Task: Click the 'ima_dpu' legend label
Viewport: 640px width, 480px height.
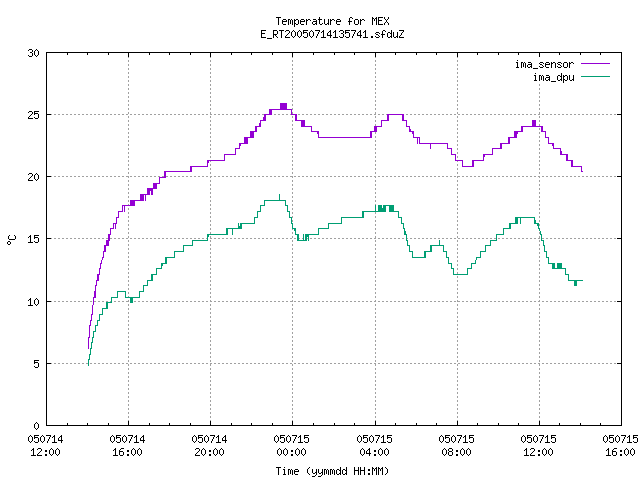Action: tap(554, 77)
